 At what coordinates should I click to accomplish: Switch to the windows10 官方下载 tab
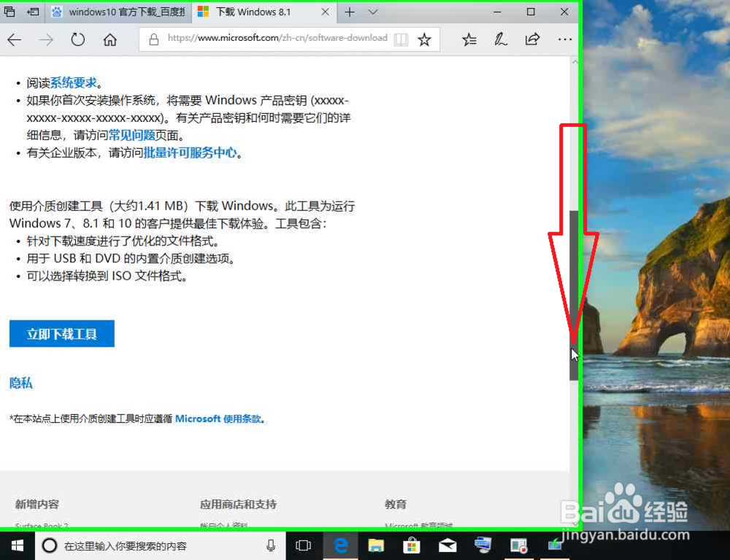pos(119,12)
